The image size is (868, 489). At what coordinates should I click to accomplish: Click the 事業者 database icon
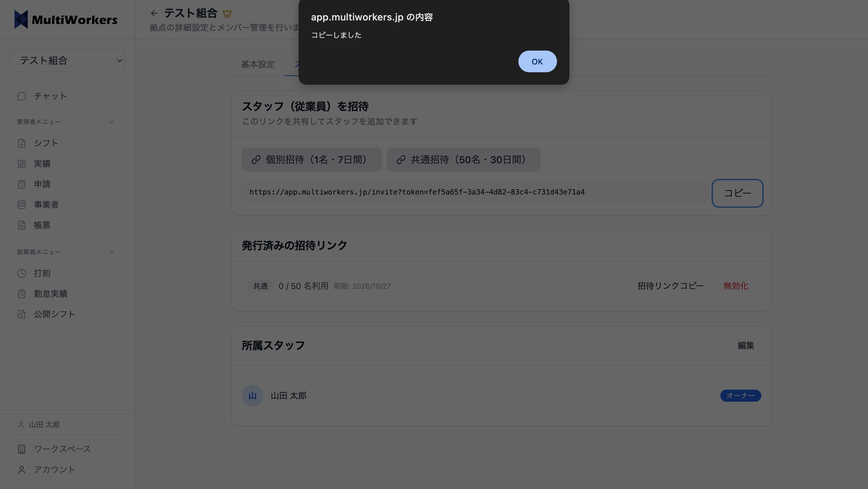(22, 205)
